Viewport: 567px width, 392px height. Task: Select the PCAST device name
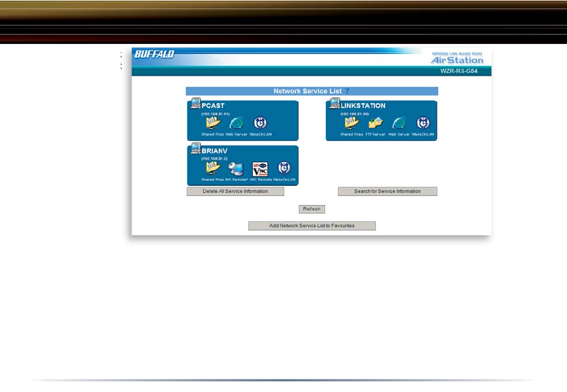coord(213,106)
